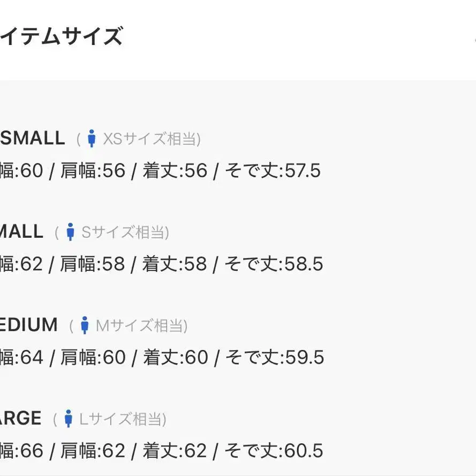Click the Sサイズ相当 text
This screenshot has width=476, height=476.
(x=125, y=232)
